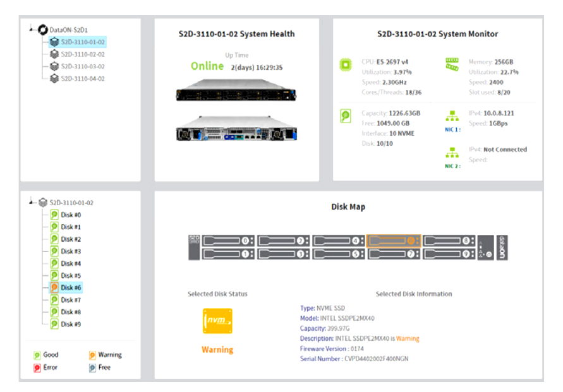Select drive bay 0 in Disk Map

[228, 241]
